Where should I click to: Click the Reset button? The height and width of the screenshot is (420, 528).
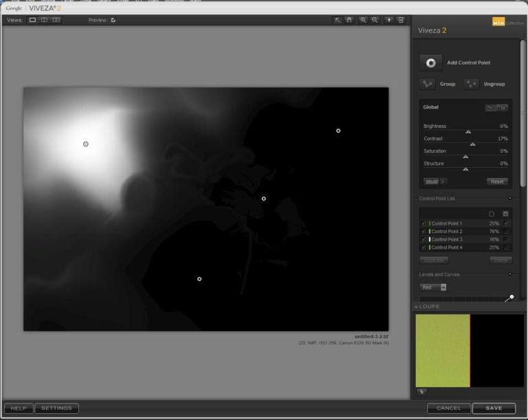497,181
